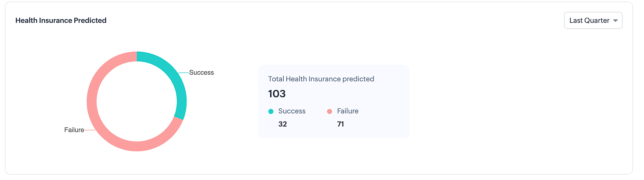Viewport: 644px width, 180px height.
Task: Click the Failure count value 71
Action: point(340,124)
